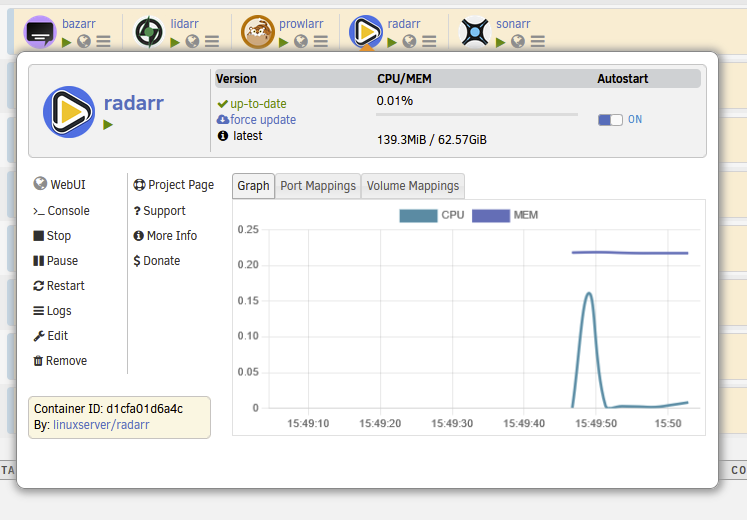Image resolution: width=747 pixels, height=520 pixels.
Task: Open the Console for the container
Action: click(61, 210)
